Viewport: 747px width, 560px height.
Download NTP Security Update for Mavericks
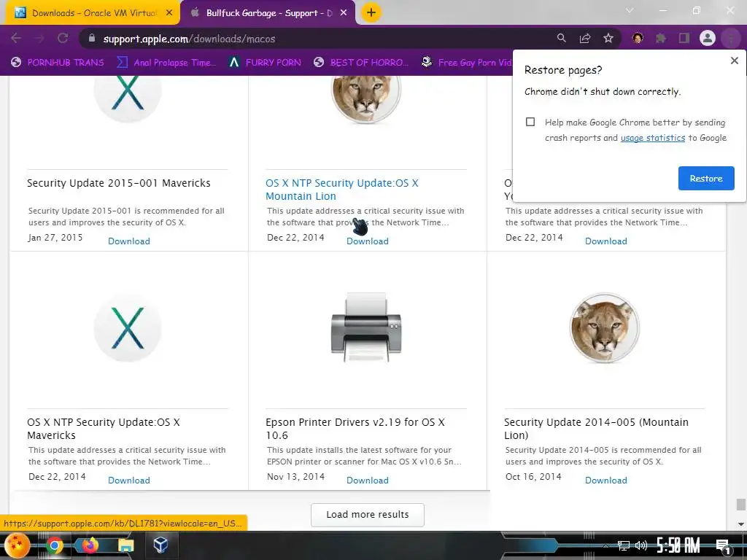(128, 480)
